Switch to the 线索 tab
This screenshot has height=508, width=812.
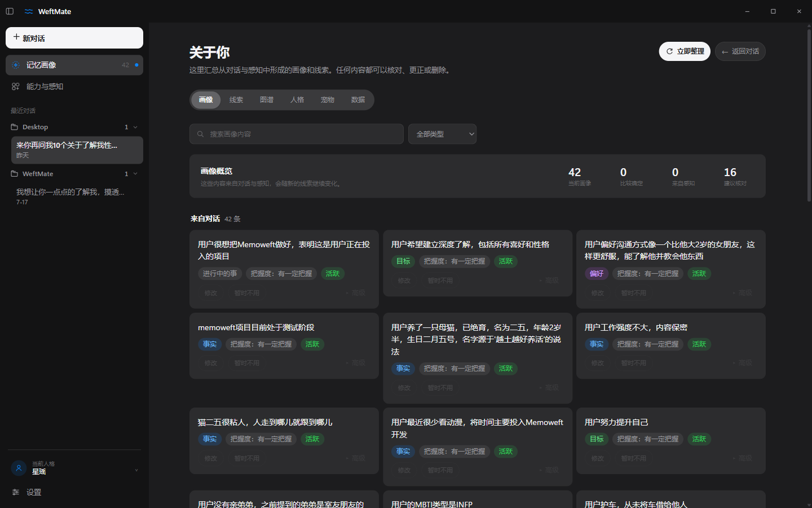tap(236, 100)
